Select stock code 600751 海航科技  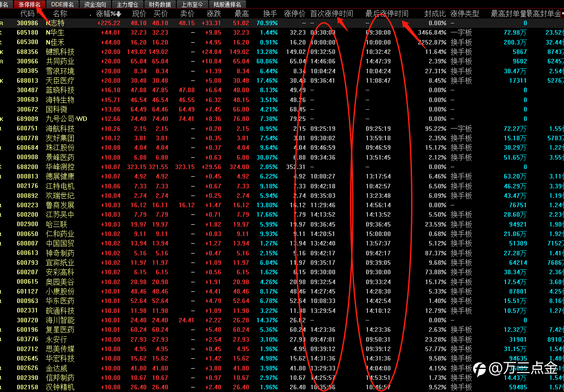(x=282, y=129)
